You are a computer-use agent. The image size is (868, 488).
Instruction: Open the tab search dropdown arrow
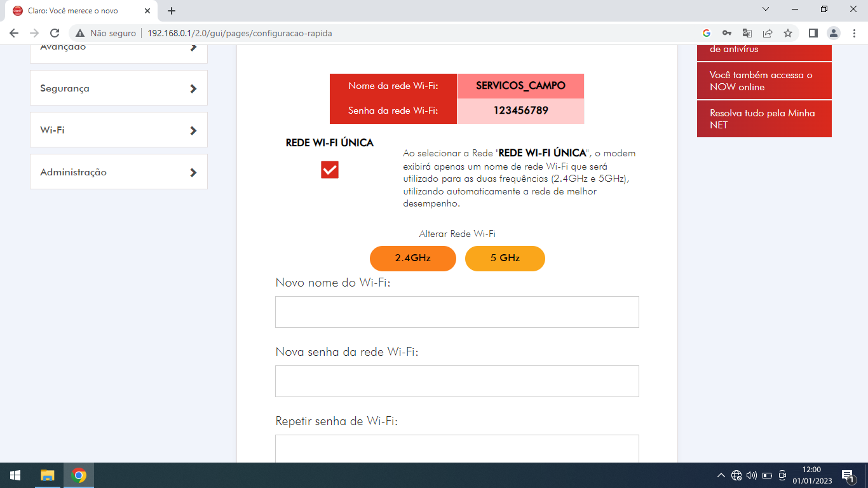pos(766,10)
